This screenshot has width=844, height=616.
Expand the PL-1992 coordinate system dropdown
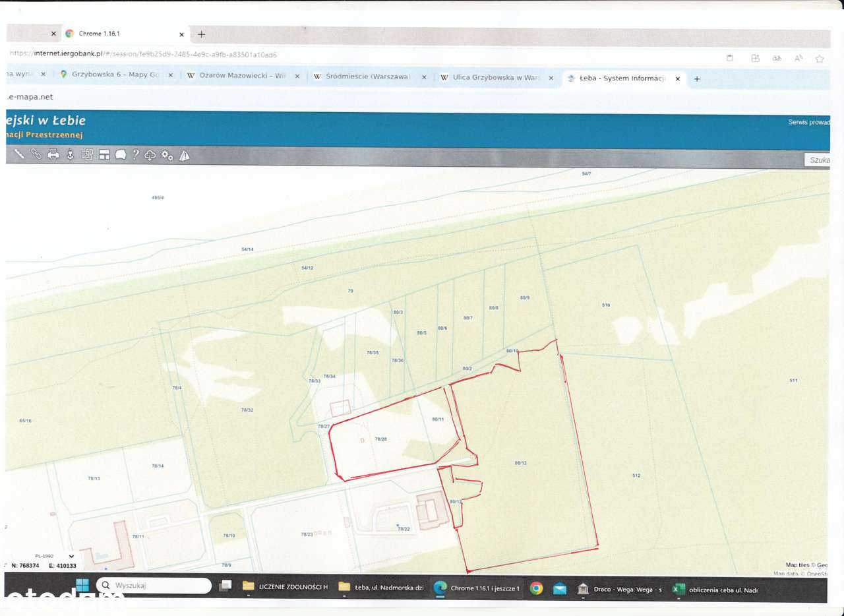pos(71,556)
